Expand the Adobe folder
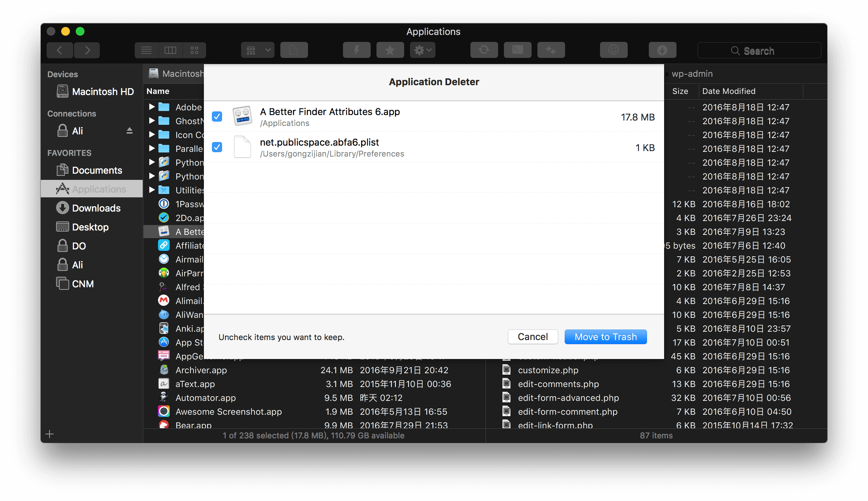This screenshot has width=868, height=501. [152, 107]
